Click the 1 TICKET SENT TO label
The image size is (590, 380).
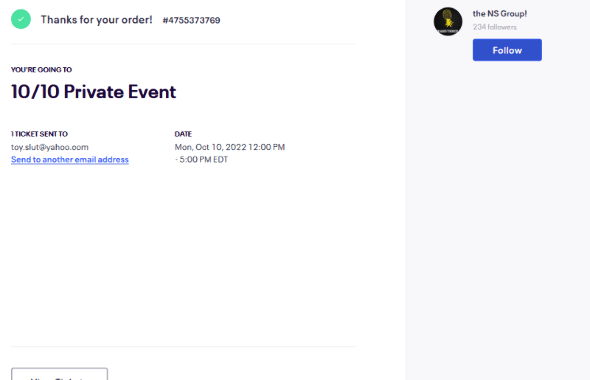point(39,134)
